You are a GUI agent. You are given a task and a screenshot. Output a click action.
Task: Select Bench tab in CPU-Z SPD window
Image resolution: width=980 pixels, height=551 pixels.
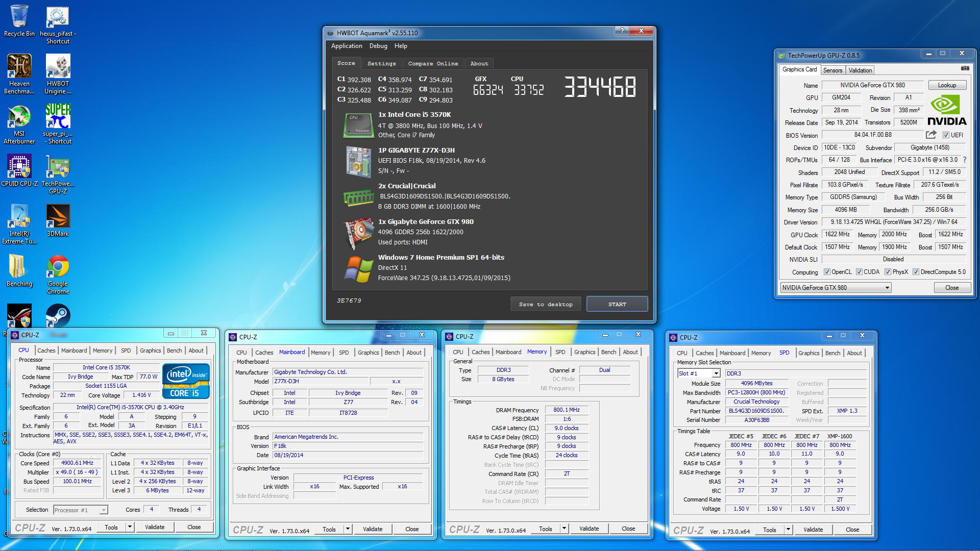[832, 353]
